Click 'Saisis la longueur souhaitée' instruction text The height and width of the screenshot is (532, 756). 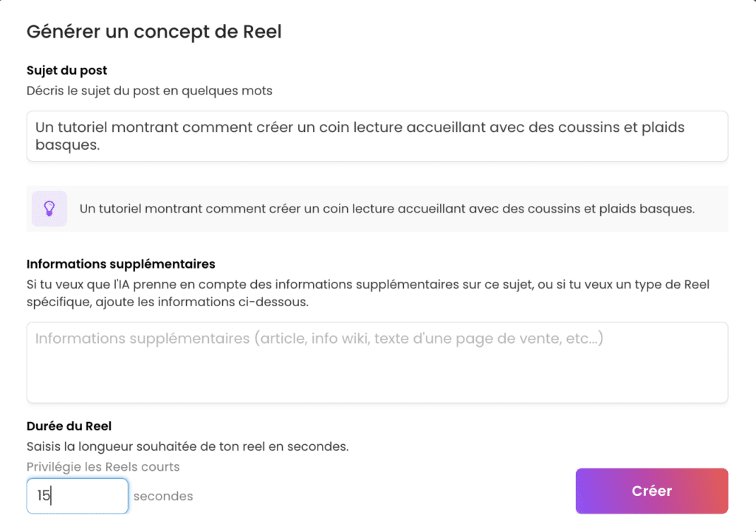point(187,446)
